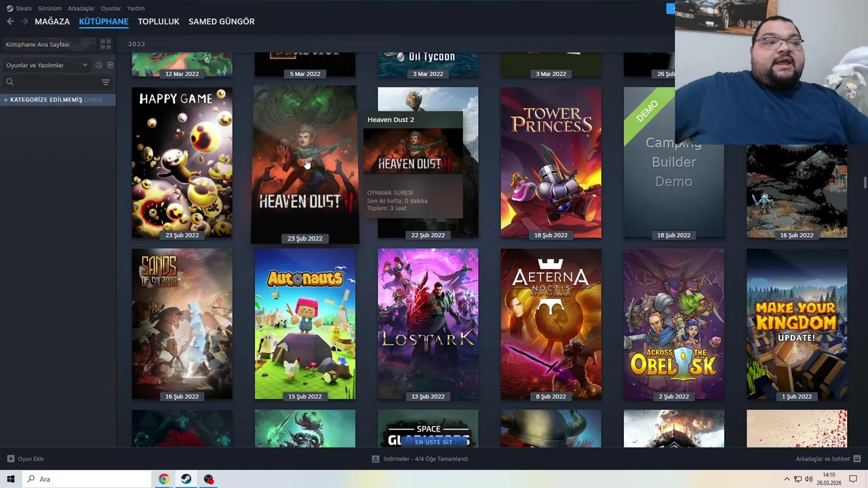The width and height of the screenshot is (868, 488).
Task: Open the Yardım menu
Action: 136,8
